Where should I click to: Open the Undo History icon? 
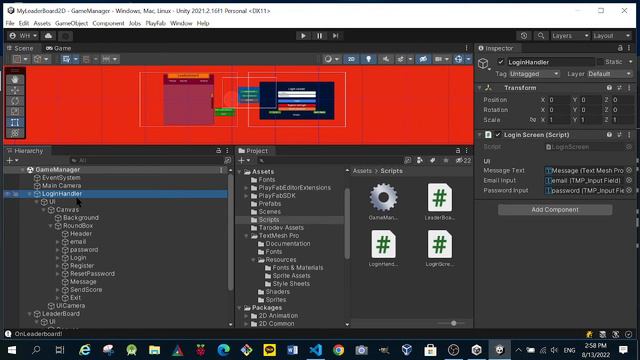click(524, 36)
